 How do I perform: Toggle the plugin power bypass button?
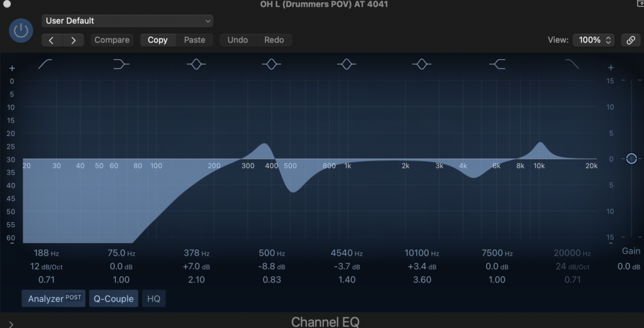(21, 30)
